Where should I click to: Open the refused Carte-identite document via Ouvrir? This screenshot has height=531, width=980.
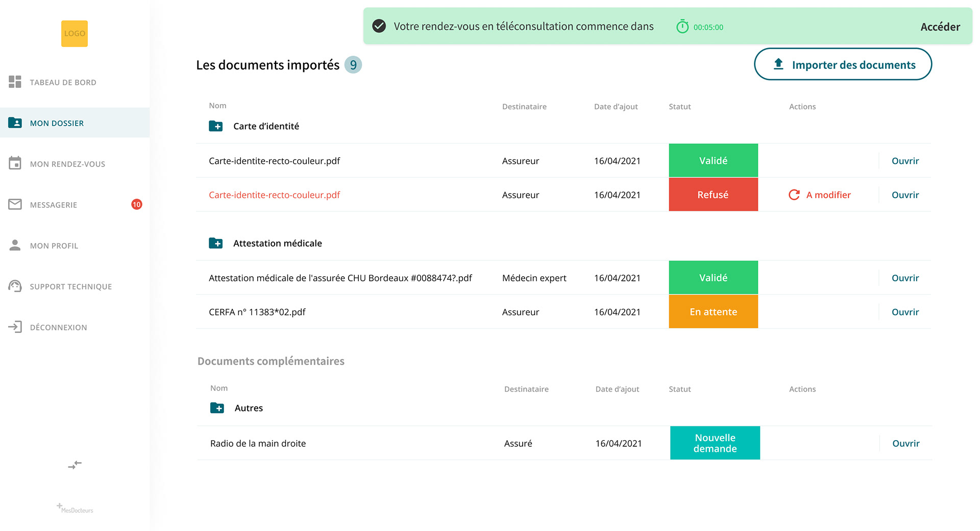[x=905, y=195]
